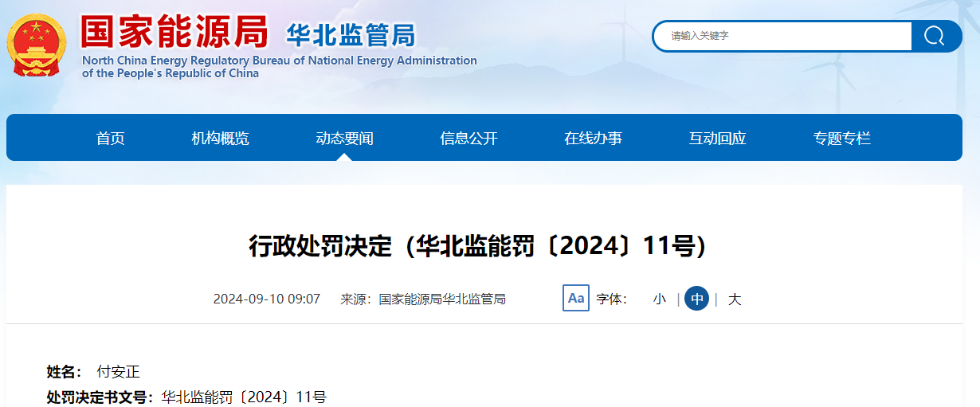Click the source text 国家能源局华北监管局

442,299
